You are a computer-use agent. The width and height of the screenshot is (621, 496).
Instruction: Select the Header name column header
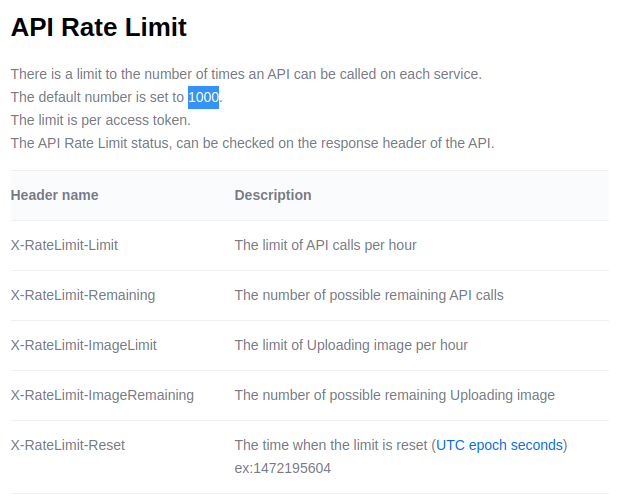[x=54, y=195]
